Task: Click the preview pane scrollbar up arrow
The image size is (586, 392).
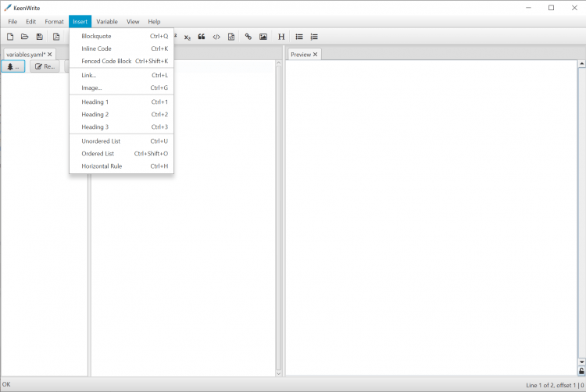Action: [x=581, y=64]
